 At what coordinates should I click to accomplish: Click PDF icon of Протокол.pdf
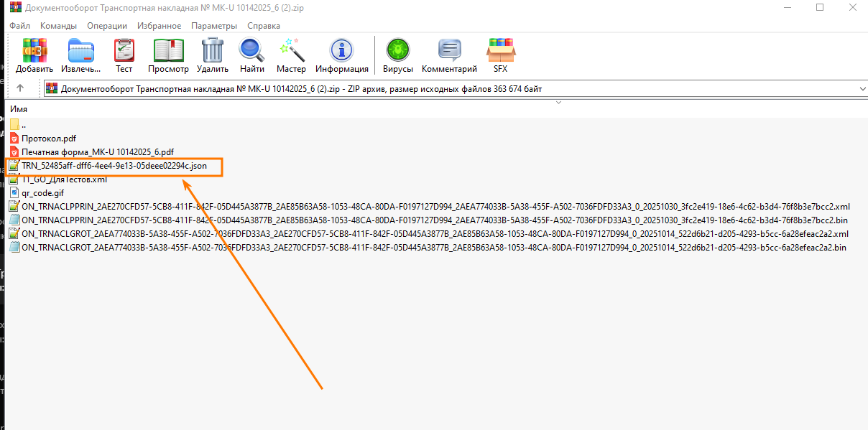point(14,139)
